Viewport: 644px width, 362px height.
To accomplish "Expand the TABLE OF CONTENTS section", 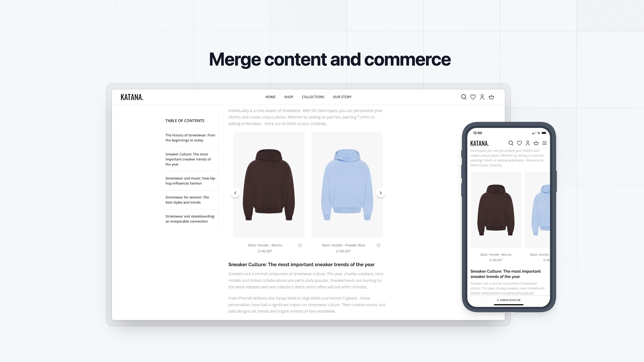I will 185,120.
